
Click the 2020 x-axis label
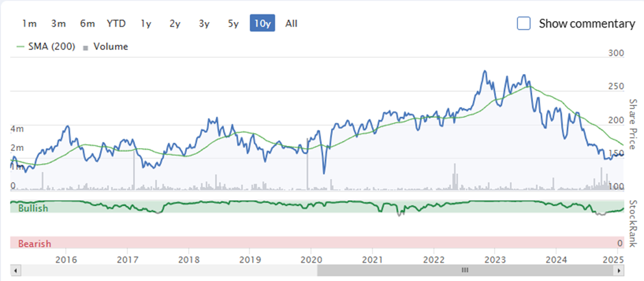click(311, 259)
